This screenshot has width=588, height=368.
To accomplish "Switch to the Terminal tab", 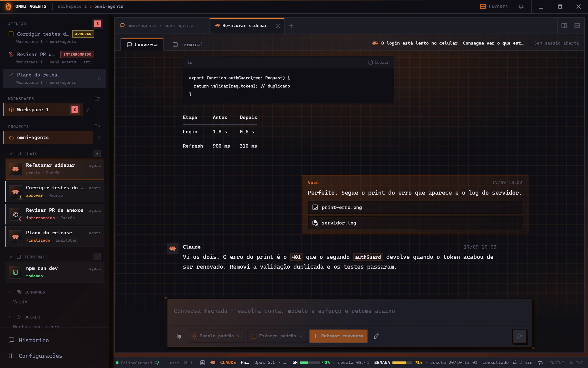I will [x=188, y=44].
